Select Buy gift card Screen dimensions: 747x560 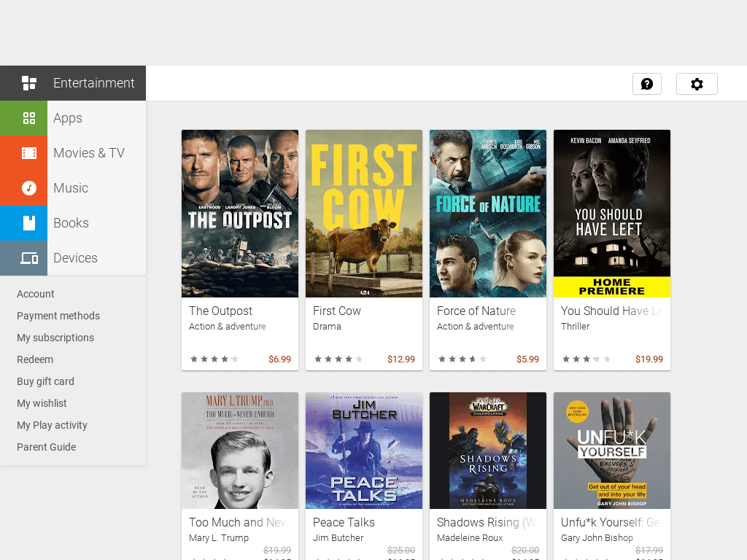point(46,381)
